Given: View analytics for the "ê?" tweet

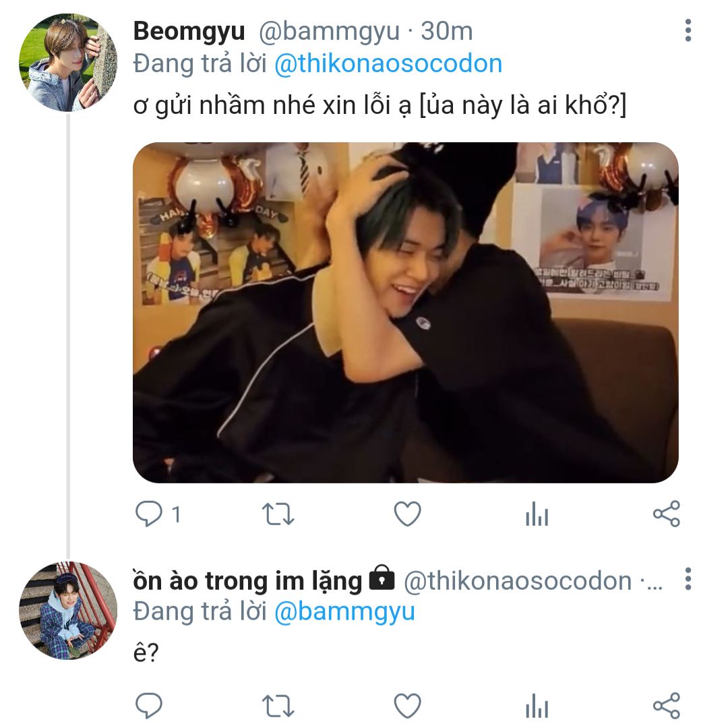Looking at the screenshot, I should tap(537, 706).
